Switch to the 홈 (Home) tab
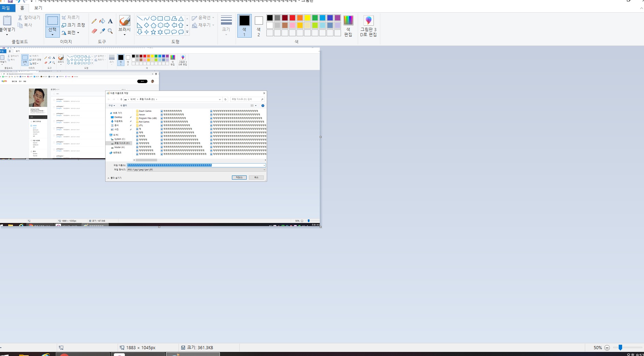 (x=22, y=8)
